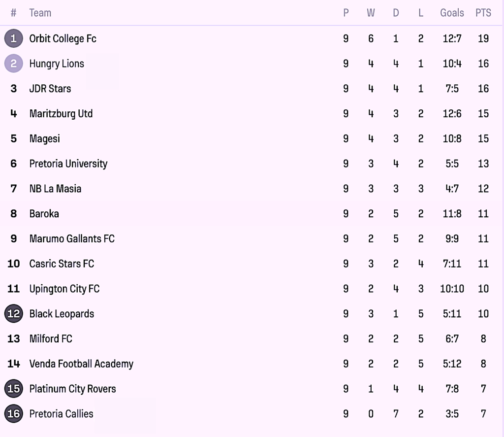The image size is (504, 437).
Task: Click the rank 16 circle badge
Action: 13,414
